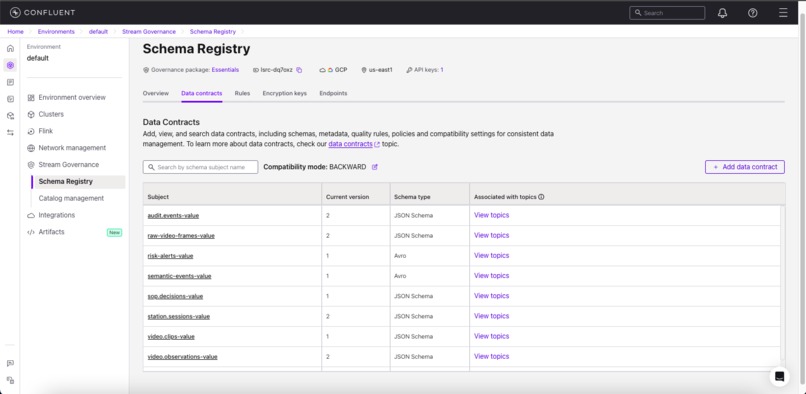Open the Encryption keys tab
This screenshot has width=806, height=394.
(284, 93)
